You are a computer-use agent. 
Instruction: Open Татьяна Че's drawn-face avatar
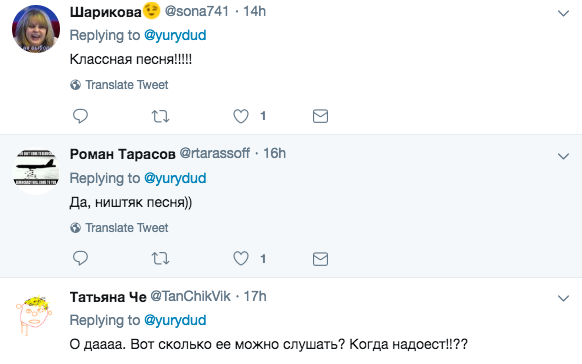click(x=34, y=315)
